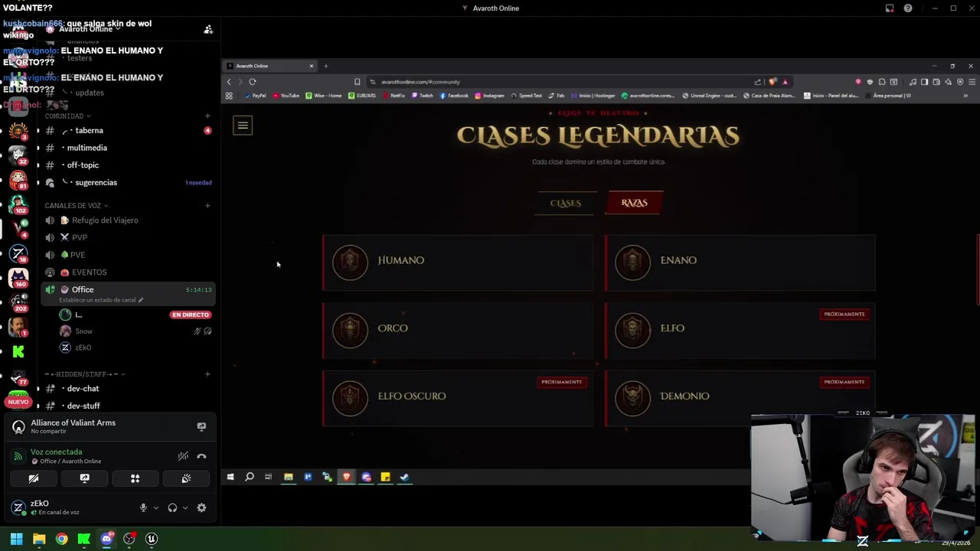Join the PVE voice channel
The image size is (980, 551).
(x=127, y=255)
